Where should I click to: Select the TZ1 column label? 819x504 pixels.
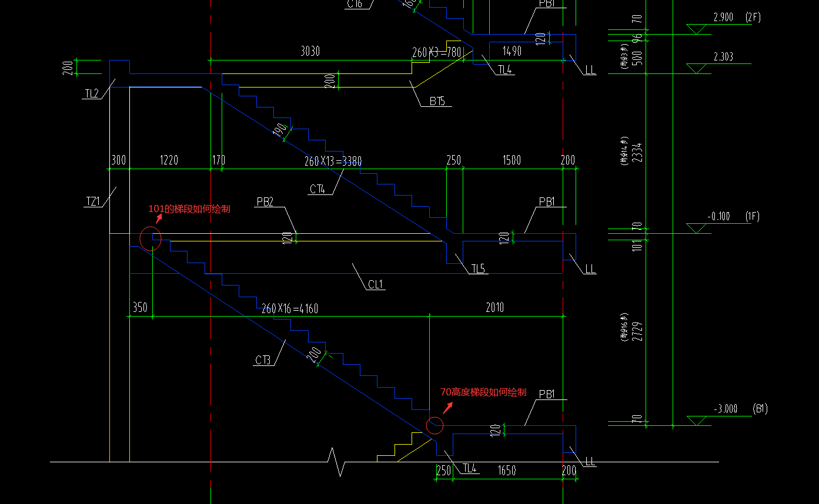pos(93,201)
